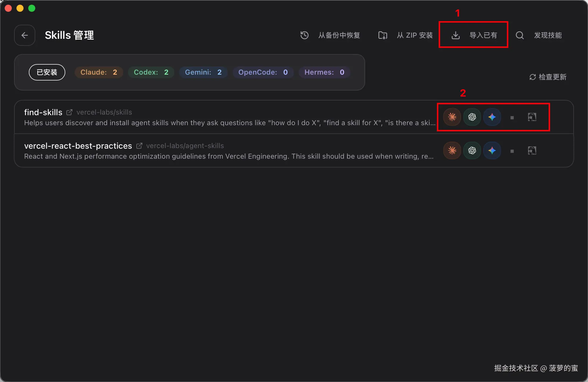
Task: Toggle Claude icon for vercel-react-best-practices
Action: [452, 150]
